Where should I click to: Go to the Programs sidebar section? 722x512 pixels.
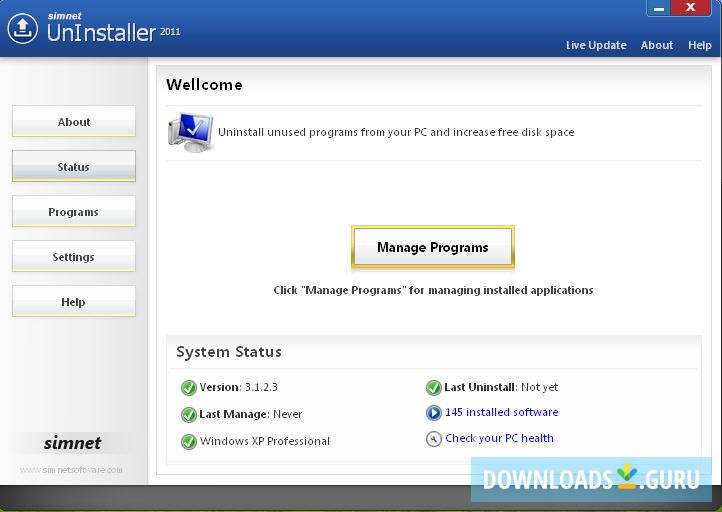click(74, 211)
